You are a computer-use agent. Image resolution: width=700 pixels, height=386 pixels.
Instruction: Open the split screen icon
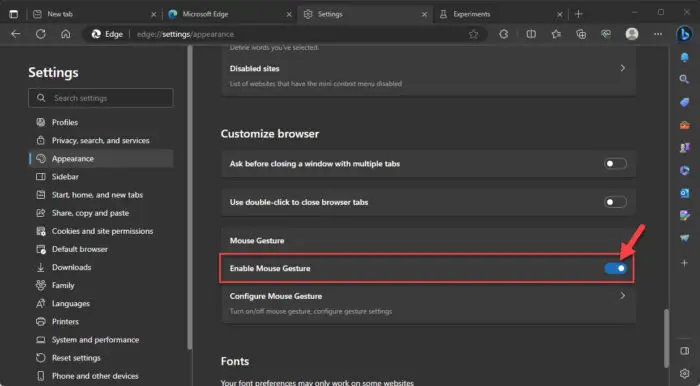[531, 34]
